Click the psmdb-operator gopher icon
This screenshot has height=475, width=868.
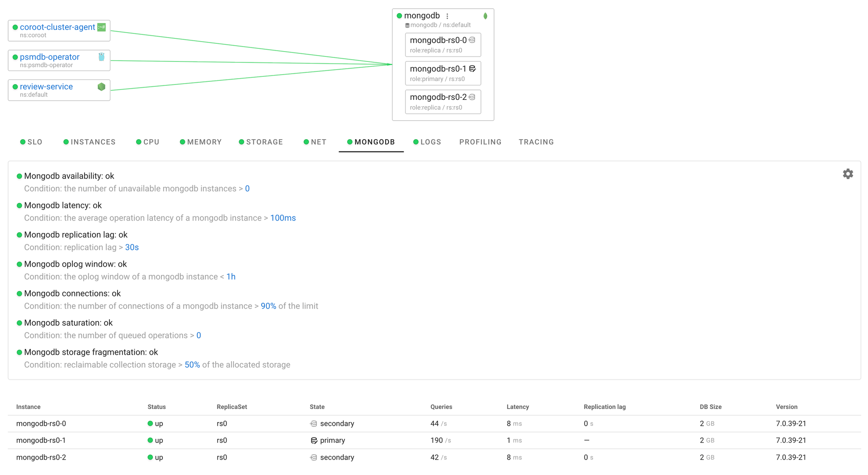(102, 57)
